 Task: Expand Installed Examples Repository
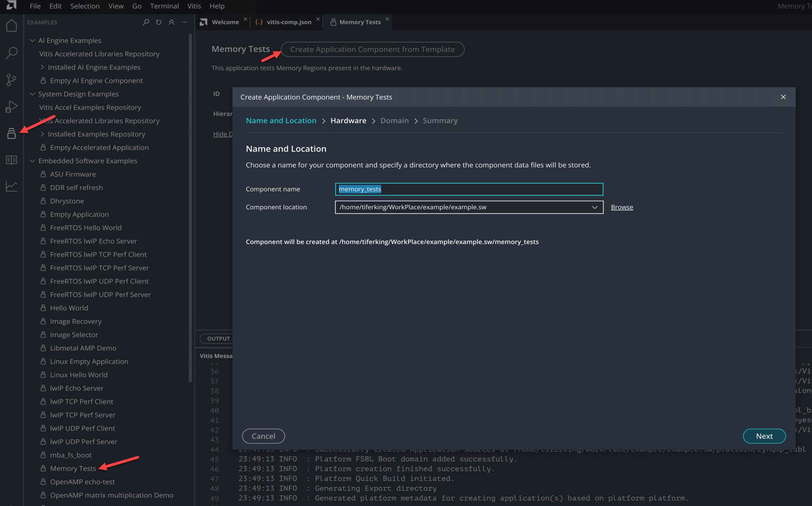click(42, 134)
